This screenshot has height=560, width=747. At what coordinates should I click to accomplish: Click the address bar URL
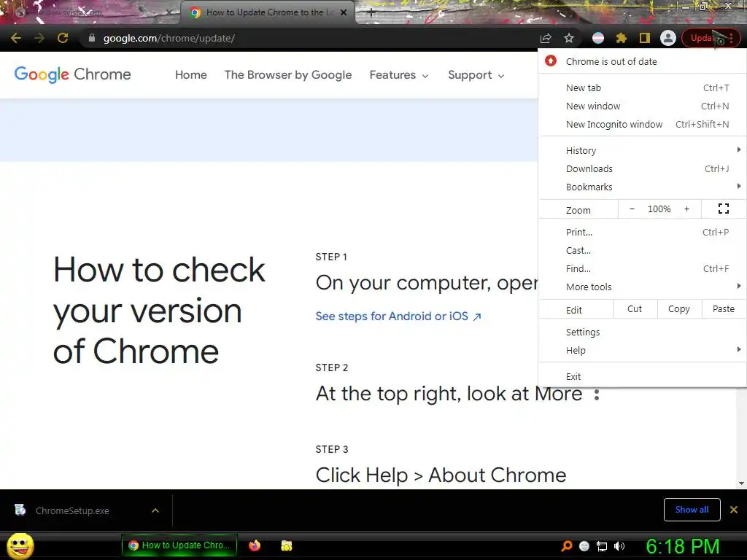click(169, 38)
